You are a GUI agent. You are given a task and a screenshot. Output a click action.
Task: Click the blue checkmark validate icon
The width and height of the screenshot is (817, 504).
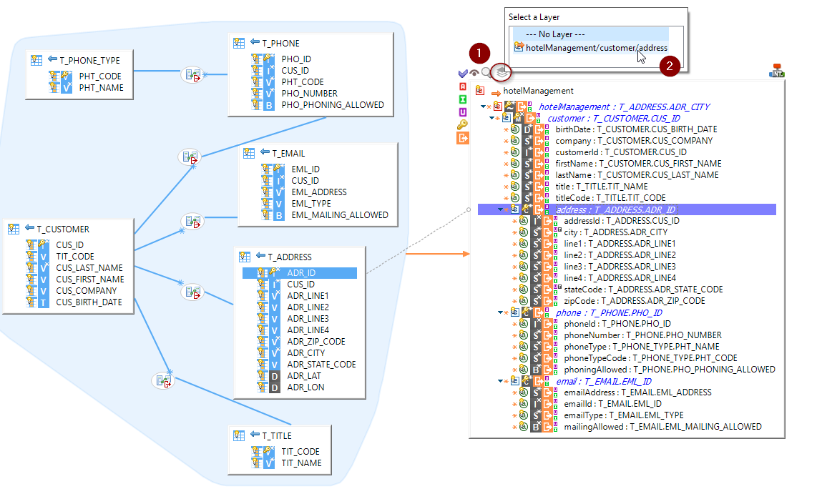[x=463, y=74]
